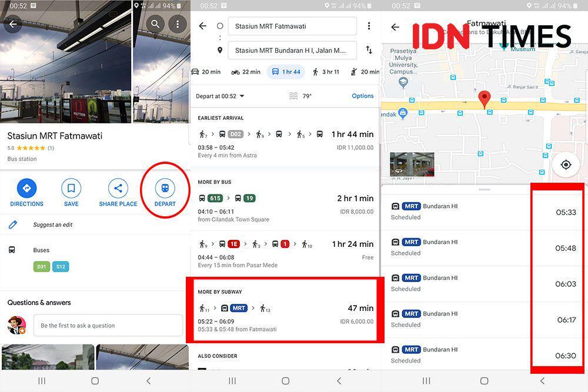The width and height of the screenshot is (588, 392).
Task: Open route Options
Action: point(363,96)
